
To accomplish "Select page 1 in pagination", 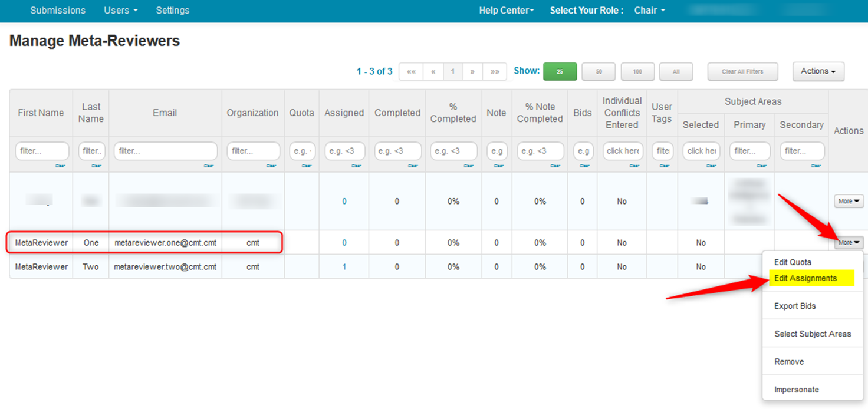I will tap(453, 71).
